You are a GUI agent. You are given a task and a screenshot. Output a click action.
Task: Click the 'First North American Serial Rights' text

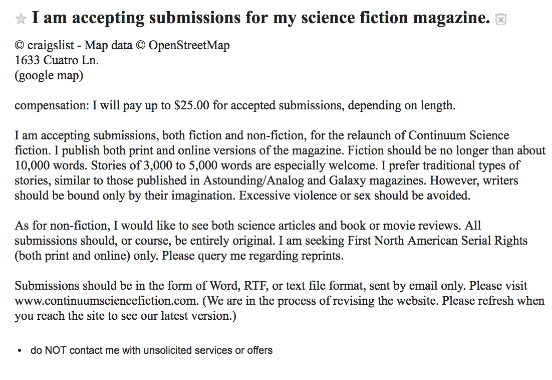438,241
